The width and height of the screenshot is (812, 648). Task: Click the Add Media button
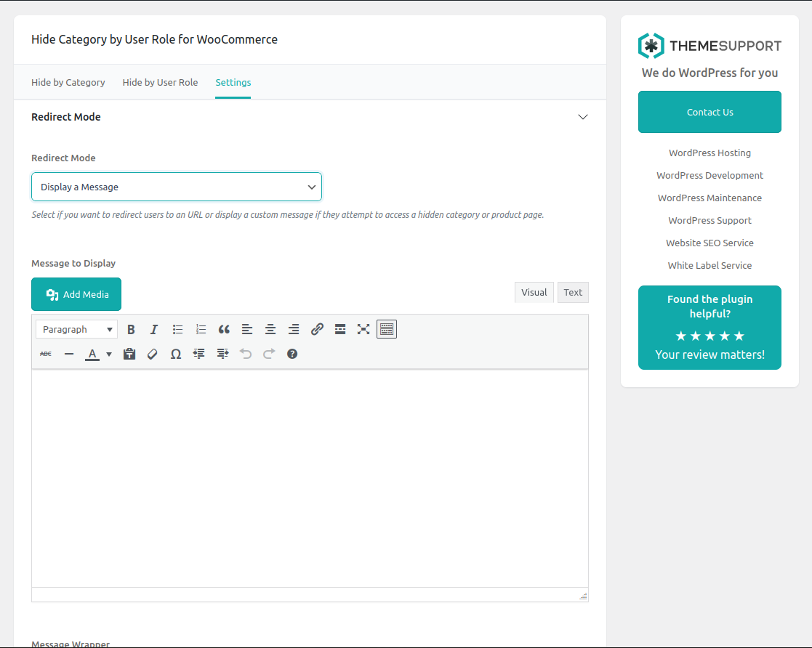tap(76, 294)
